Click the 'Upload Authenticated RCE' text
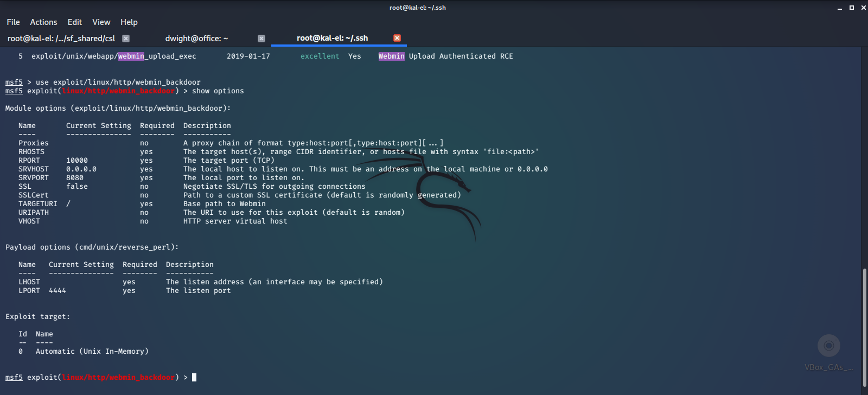The width and height of the screenshot is (868, 395). [461, 56]
